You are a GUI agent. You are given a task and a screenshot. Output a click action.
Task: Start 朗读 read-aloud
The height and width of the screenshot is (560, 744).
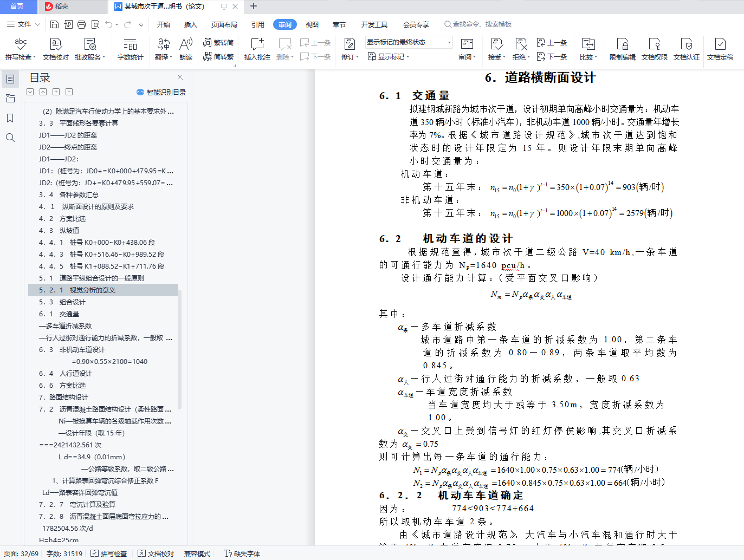tap(186, 49)
